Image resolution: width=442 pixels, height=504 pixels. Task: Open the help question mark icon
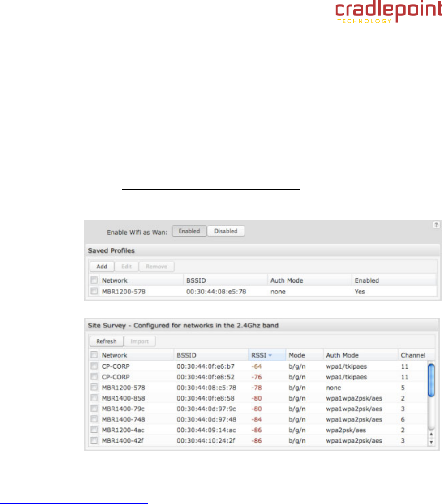click(x=436, y=225)
